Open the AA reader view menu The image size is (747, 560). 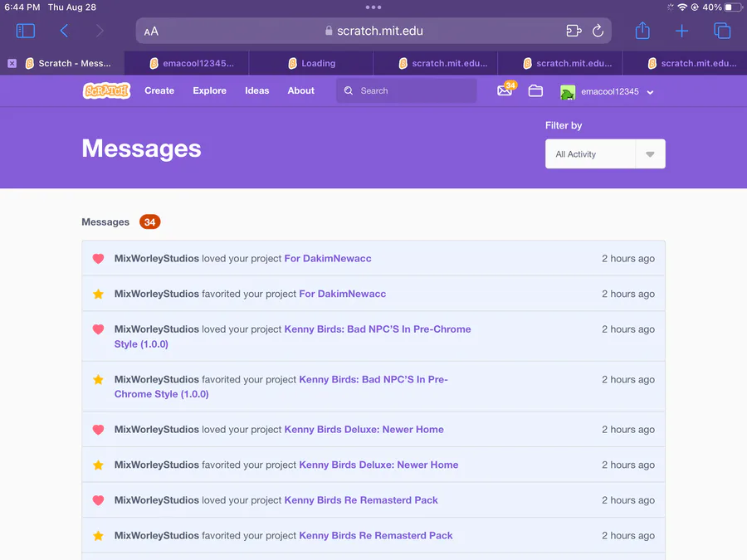pos(151,32)
